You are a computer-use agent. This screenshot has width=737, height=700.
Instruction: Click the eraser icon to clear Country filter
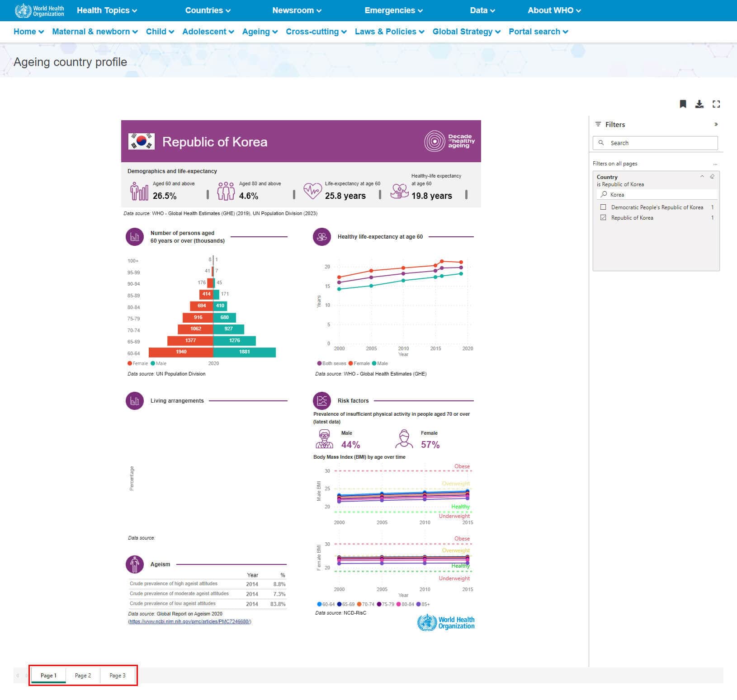coord(712,177)
